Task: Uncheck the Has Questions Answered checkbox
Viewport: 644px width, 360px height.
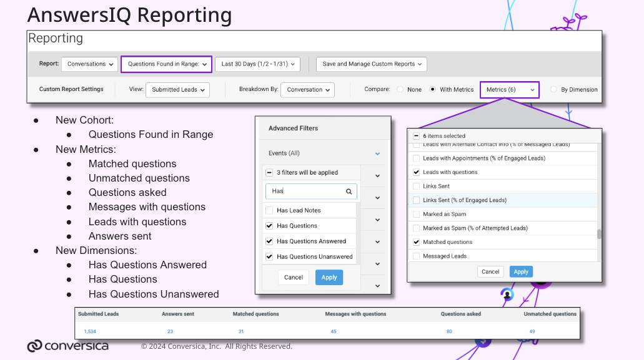Action: click(269, 241)
